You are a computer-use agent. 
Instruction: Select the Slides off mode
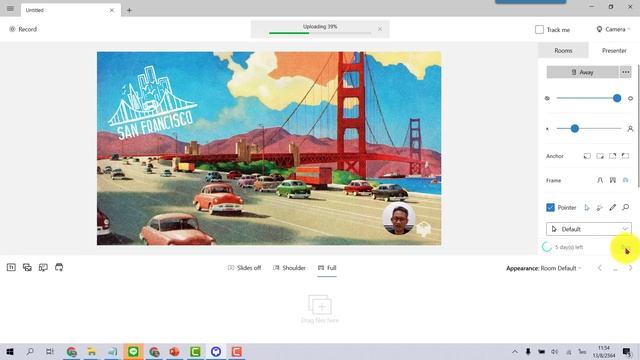click(x=244, y=268)
